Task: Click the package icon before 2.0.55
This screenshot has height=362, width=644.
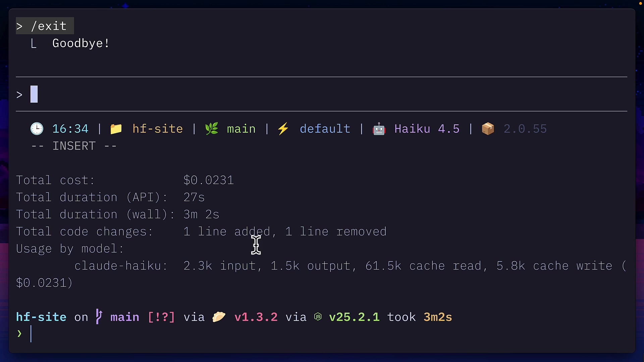Action: (488, 128)
